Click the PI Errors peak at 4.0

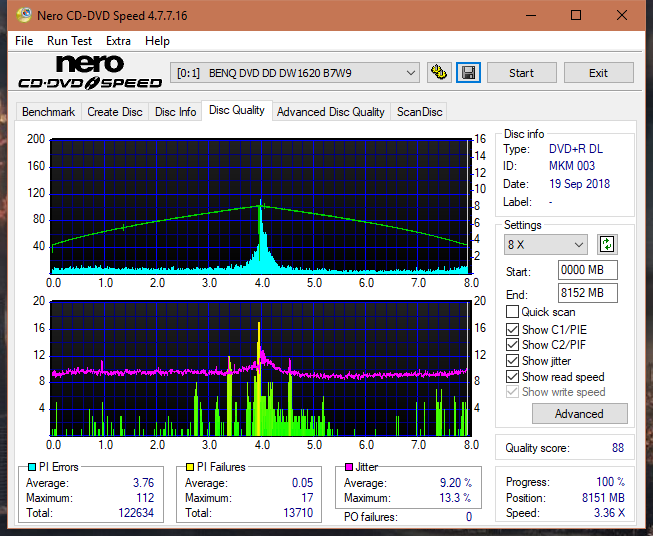[261, 237]
